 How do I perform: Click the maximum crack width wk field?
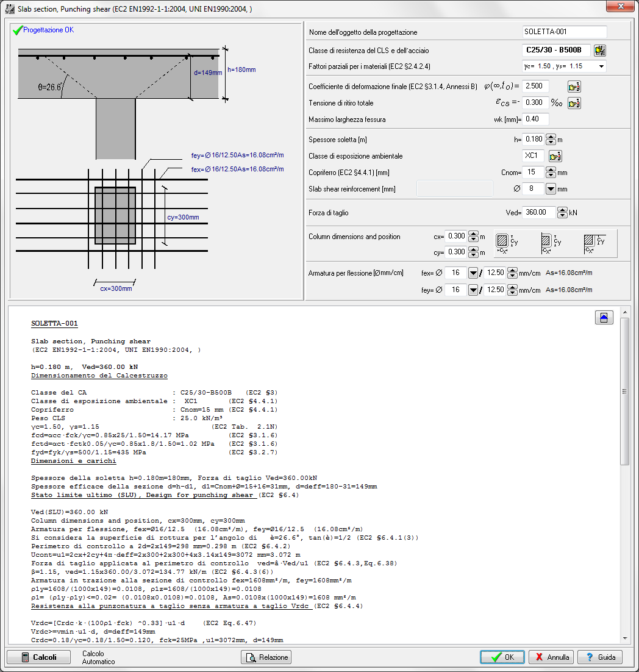[536, 119]
